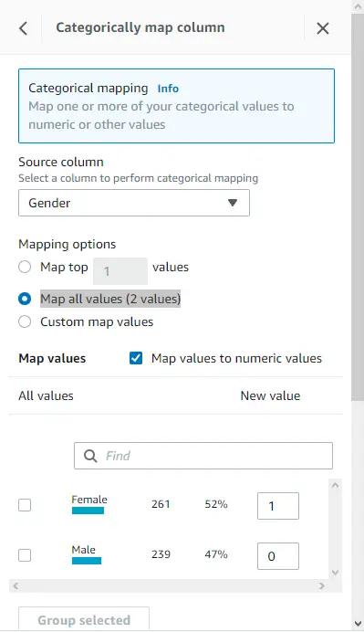
Task: Select Custom map values radio button
Action: click(x=25, y=321)
